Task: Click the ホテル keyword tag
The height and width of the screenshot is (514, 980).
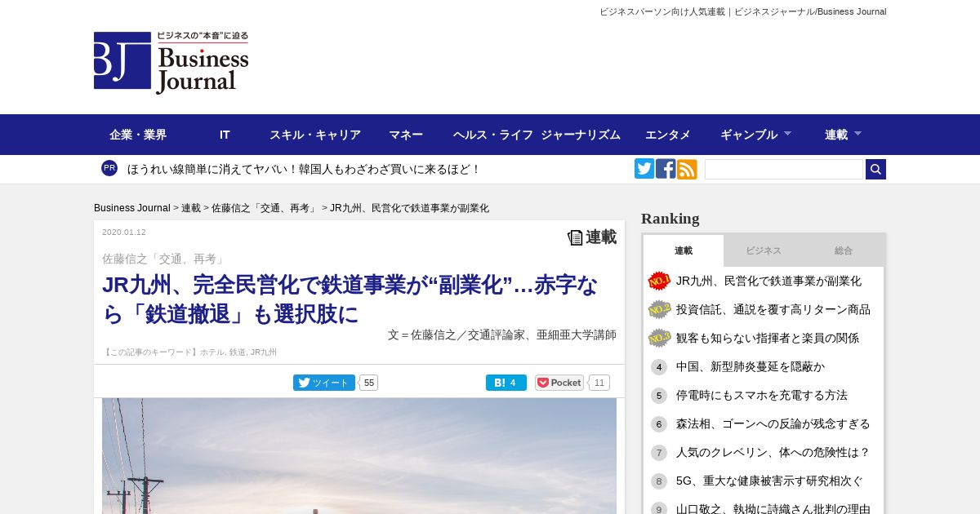Action: (x=212, y=352)
